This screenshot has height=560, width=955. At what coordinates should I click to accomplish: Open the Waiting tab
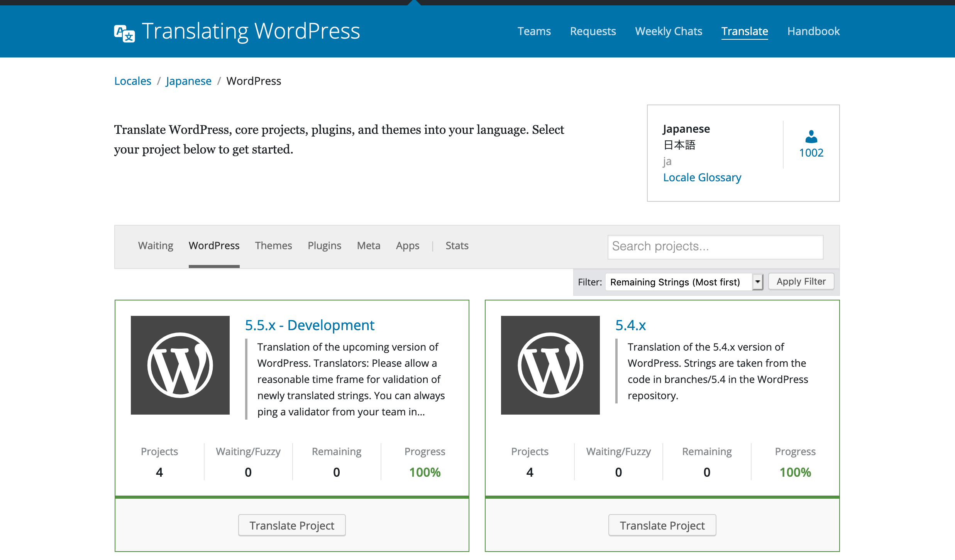coord(156,246)
